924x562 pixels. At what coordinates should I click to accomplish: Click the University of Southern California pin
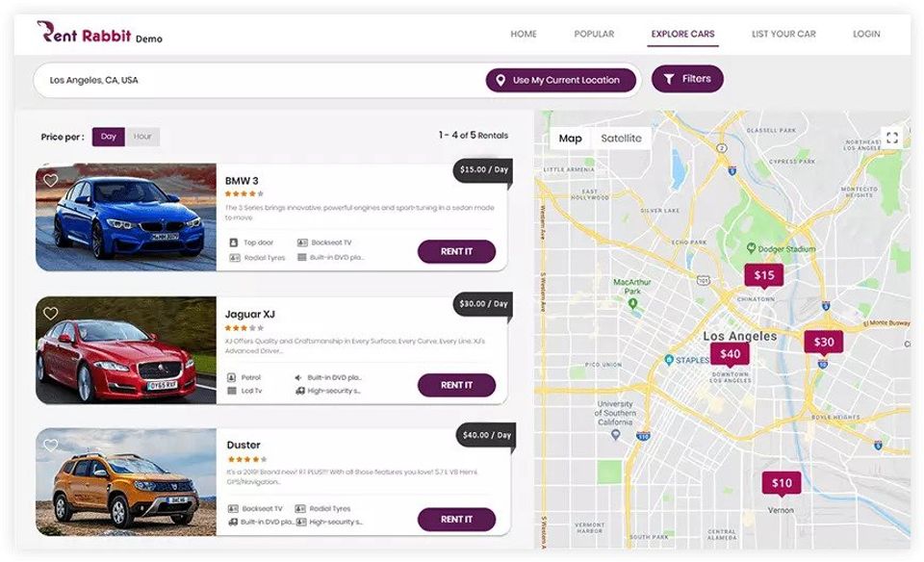click(616, 435)
